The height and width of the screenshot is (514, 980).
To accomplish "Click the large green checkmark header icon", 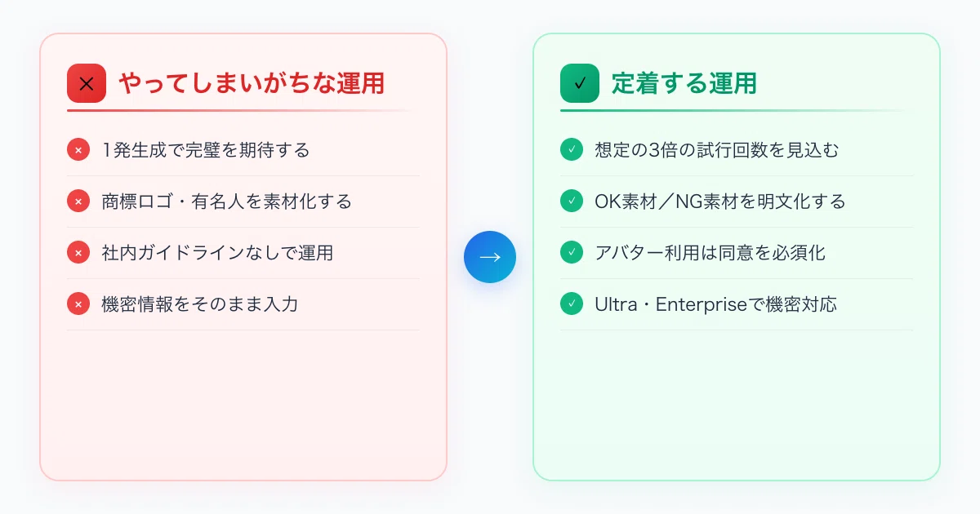I will coord(580,83).
